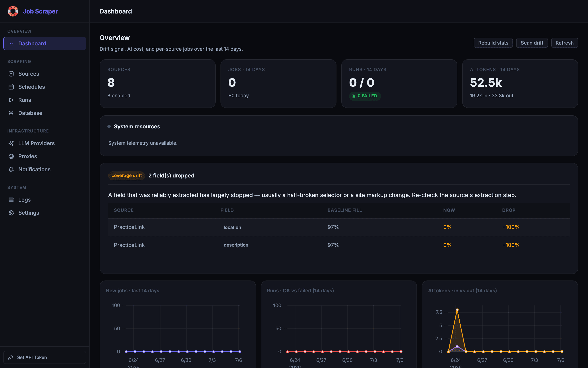Open the Dashboard menu item
Viewport: 588px width, 368px height.
pyautogui.click(x=45, y=43)
